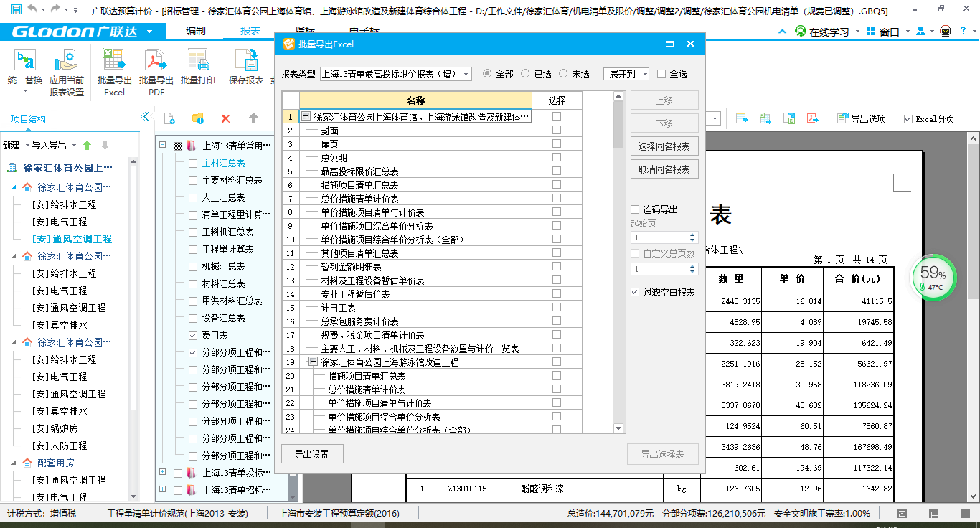Screen dimensions: 980x528
Task: Check the 全选 checkbox in dialog
Action: (x=661, y=74)
